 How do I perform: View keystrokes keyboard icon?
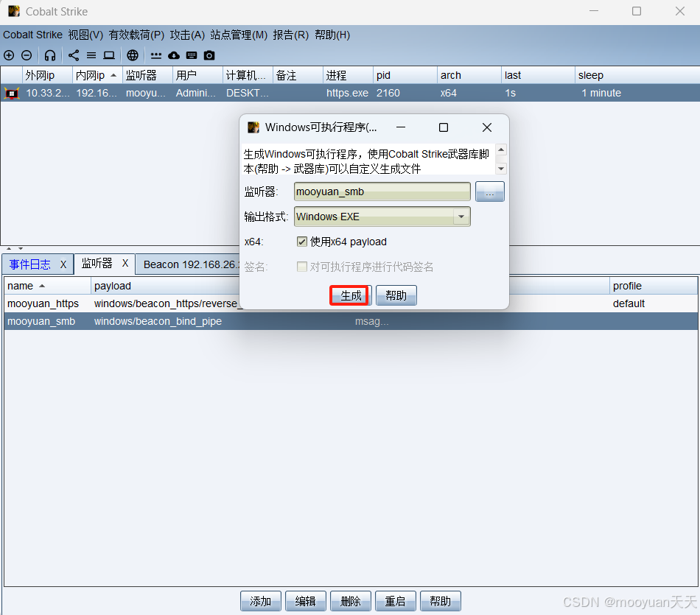pos(192,55)
